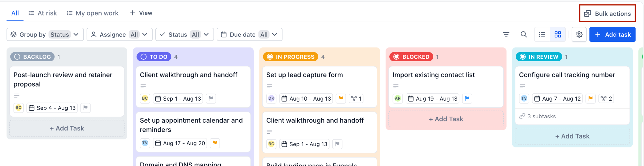Open board settings gear icon

[x=579, y=35]
